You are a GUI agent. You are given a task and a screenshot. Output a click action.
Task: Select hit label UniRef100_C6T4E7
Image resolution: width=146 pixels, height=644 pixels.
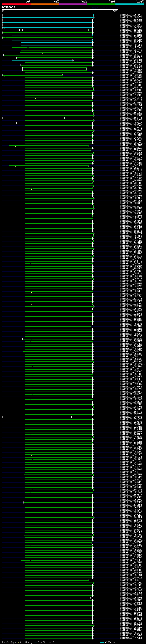pos(131,166)
